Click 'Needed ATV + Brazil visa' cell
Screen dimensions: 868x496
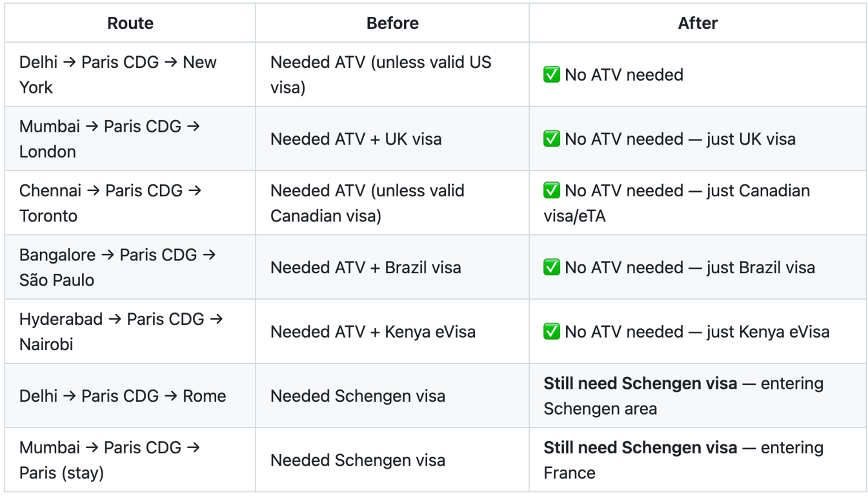tap(366, 267)
